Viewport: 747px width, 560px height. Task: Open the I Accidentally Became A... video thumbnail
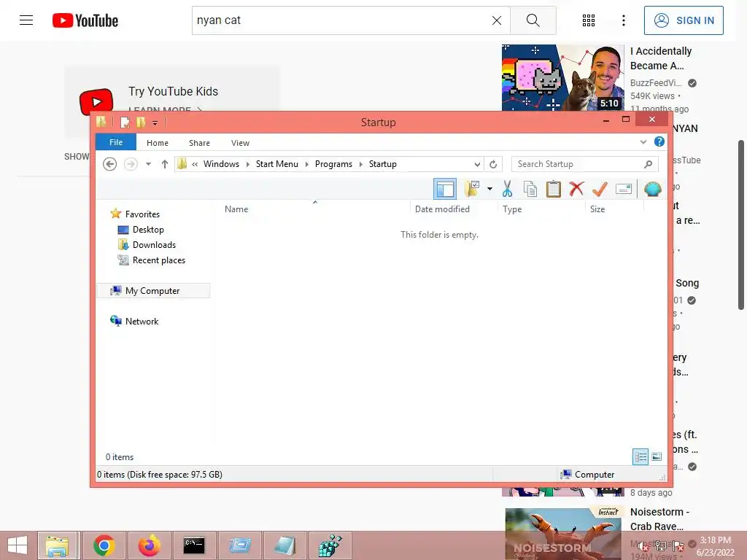point(562,78)
